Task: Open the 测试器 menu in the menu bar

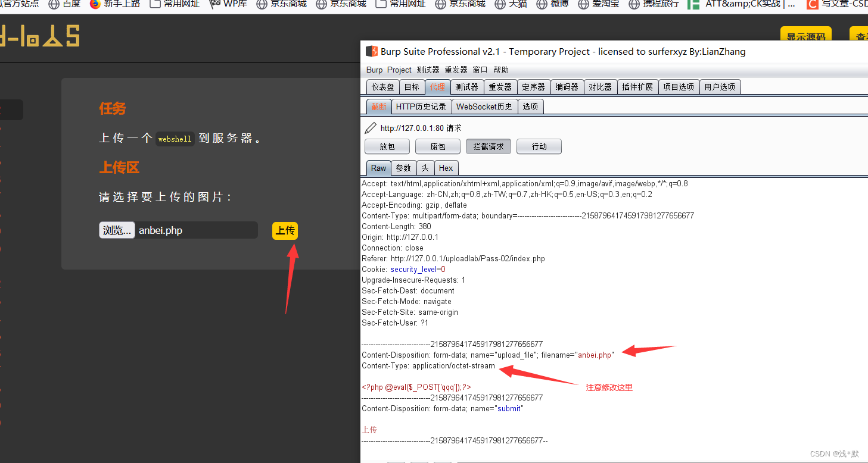Action: 428,70
